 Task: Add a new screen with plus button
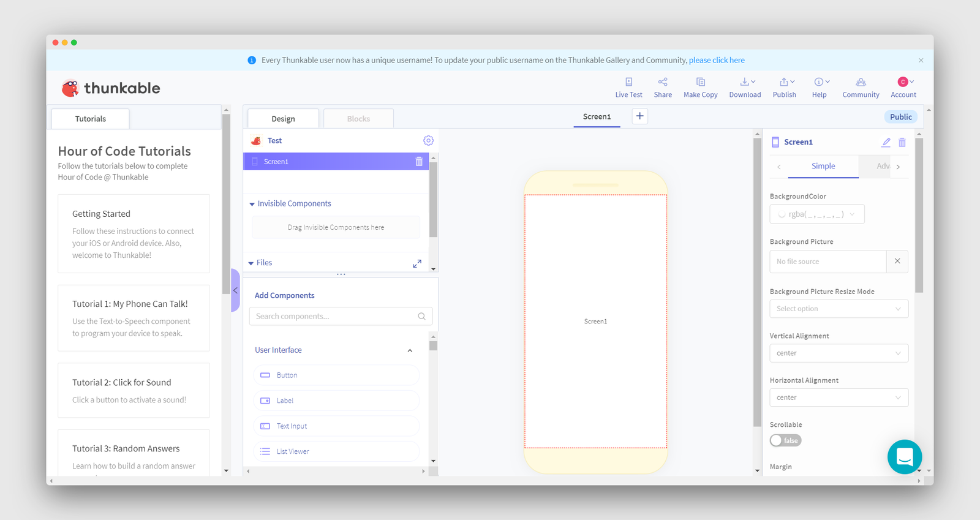pos(639,116)
